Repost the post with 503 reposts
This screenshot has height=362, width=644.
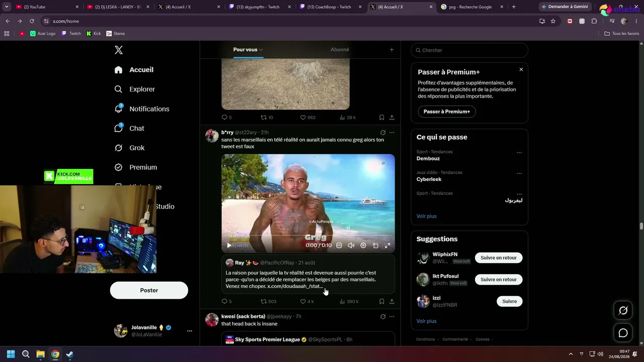point(268,302)
